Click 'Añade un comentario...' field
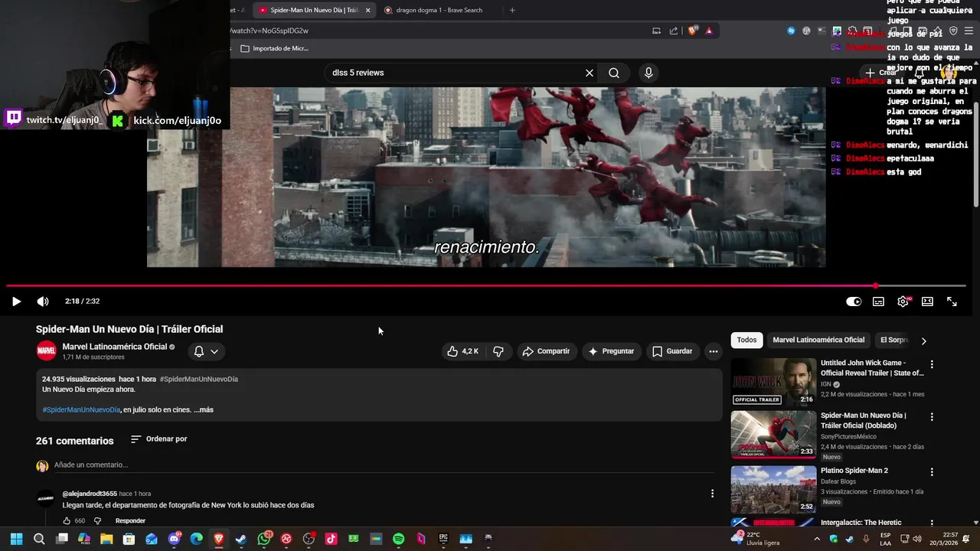This screenshot has width=980, height=551. (383, 465)
